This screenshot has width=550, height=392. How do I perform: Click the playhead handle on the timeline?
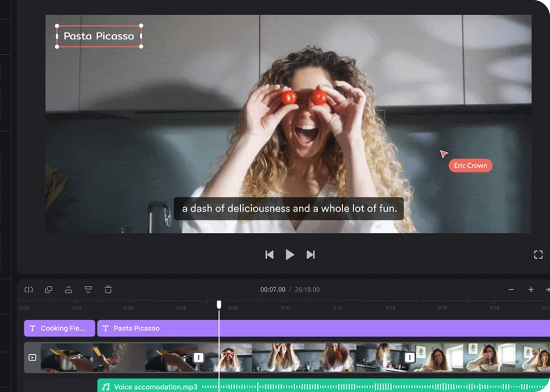tap(219, 304)
